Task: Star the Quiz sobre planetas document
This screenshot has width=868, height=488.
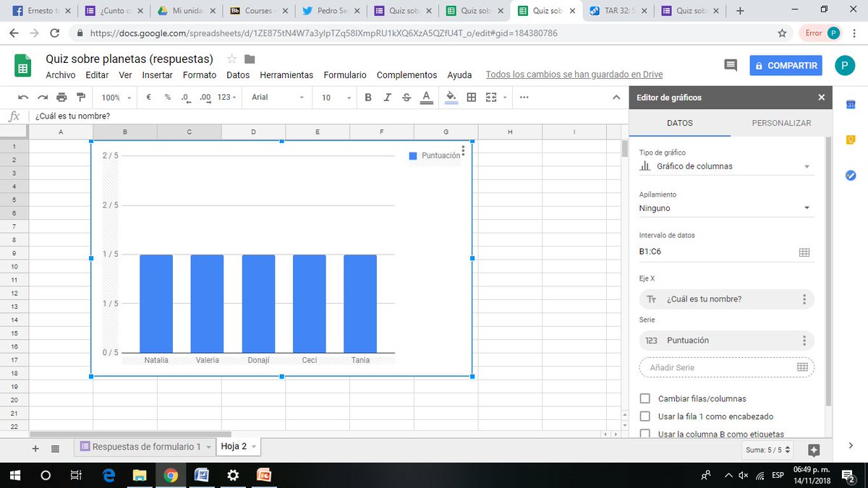Action: click(x=231, y=59)
